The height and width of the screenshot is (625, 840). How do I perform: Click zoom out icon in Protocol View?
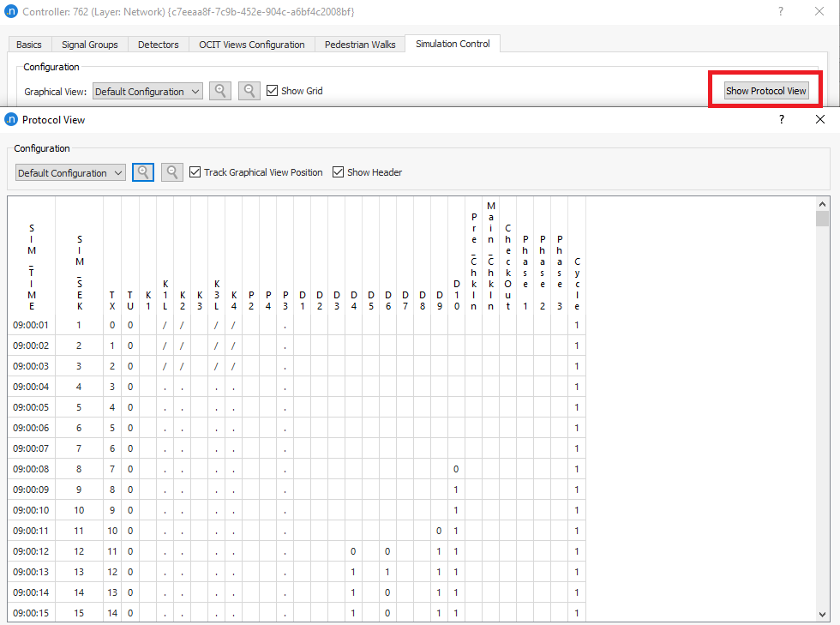pos(172,172)
